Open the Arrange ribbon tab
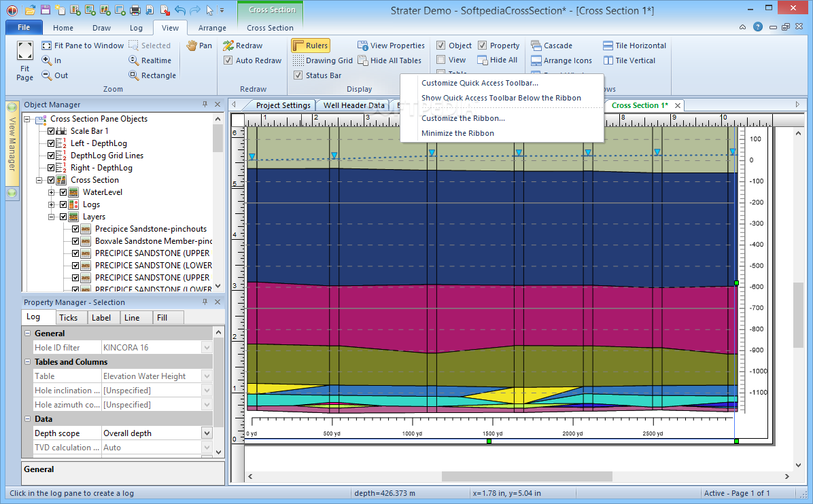 tap(212, 28)
